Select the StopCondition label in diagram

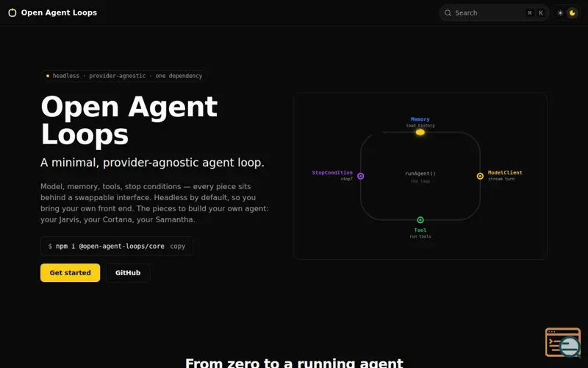(332, 173)
